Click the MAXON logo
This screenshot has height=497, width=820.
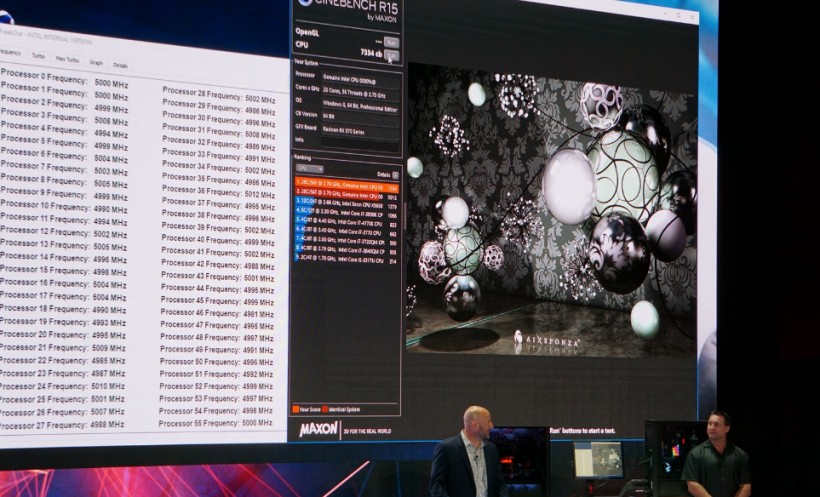319,430
